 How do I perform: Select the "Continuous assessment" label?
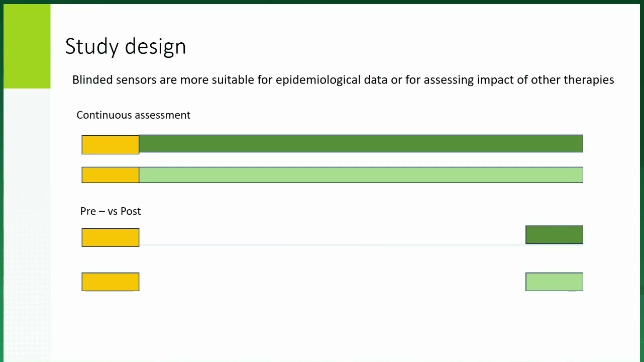(133, 115)
